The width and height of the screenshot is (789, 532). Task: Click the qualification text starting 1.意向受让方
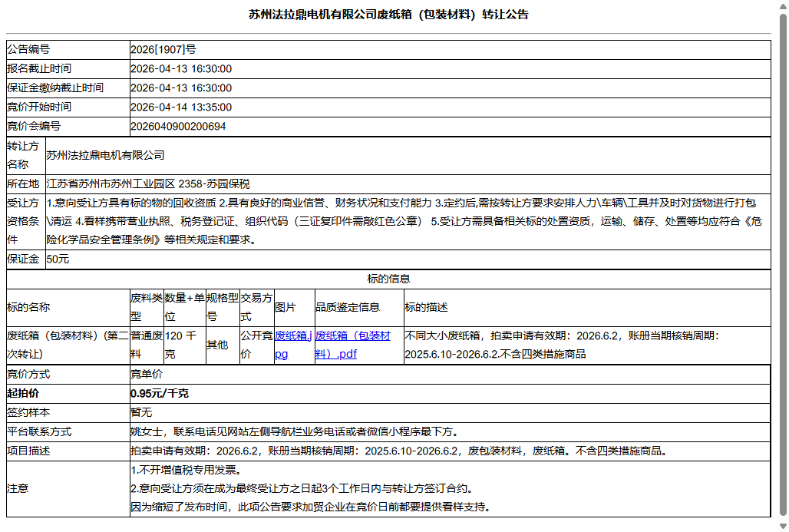pyautogui.click(x=404, y=221)
